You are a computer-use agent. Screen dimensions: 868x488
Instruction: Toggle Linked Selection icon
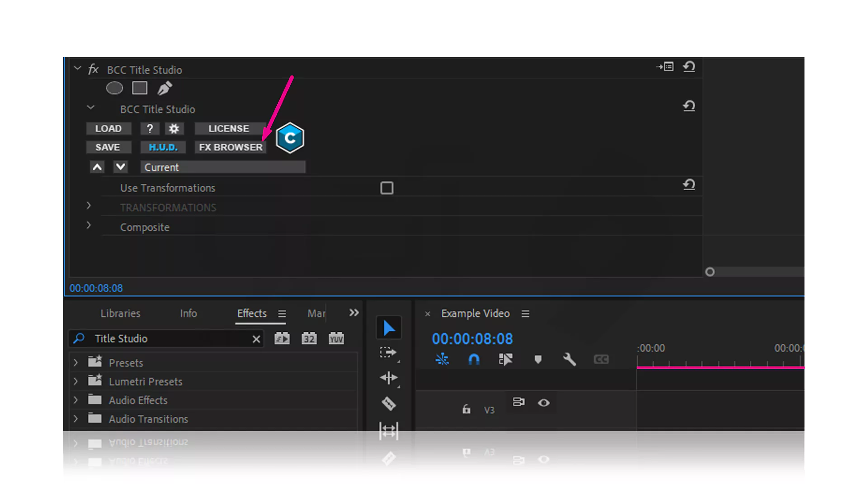pos(505,359)
